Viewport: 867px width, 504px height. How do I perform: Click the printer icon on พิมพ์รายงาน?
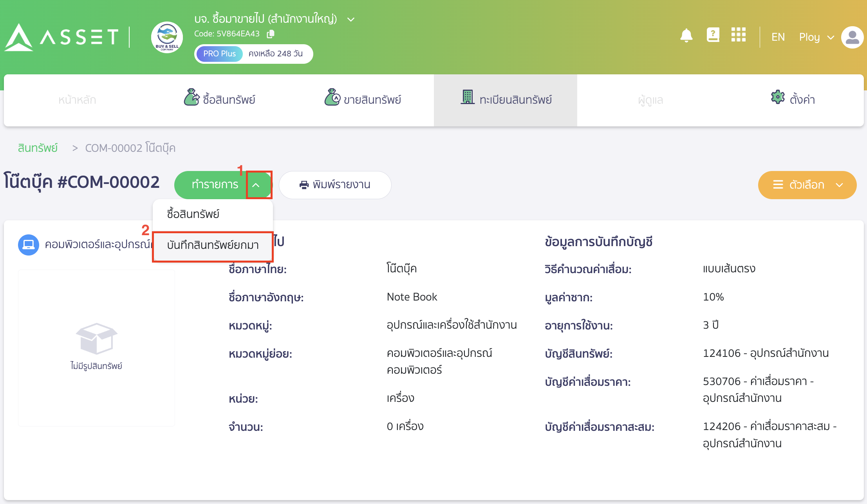[x=303, y=185]
